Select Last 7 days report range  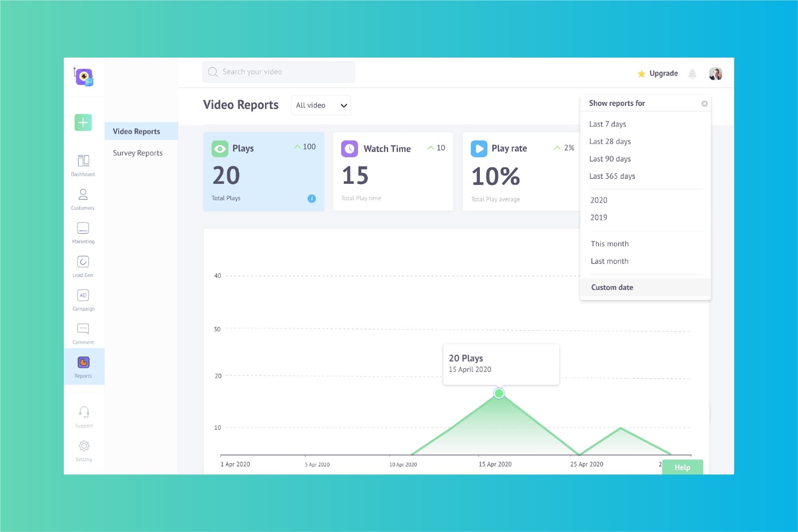[x=607, y=124]
